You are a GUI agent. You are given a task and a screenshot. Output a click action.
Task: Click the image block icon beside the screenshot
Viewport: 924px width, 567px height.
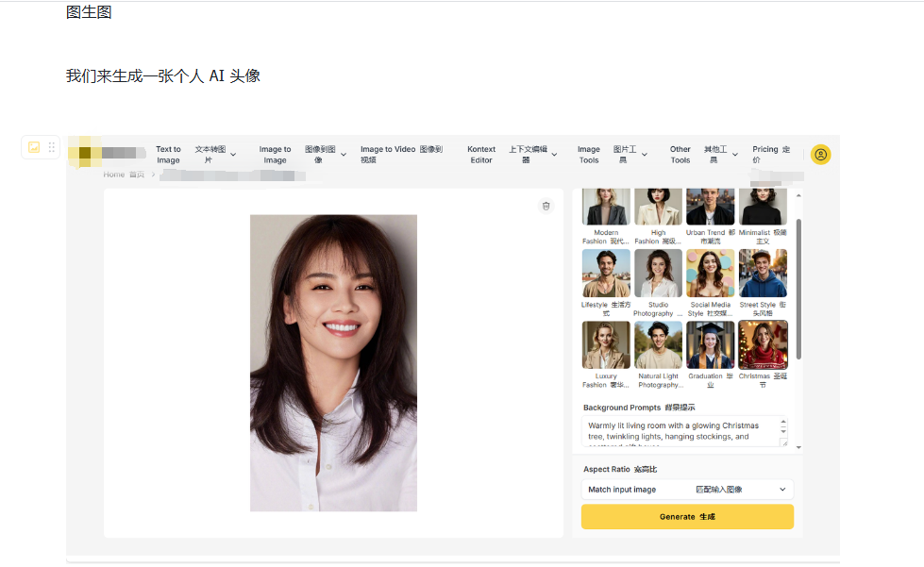tap(34, 147)
